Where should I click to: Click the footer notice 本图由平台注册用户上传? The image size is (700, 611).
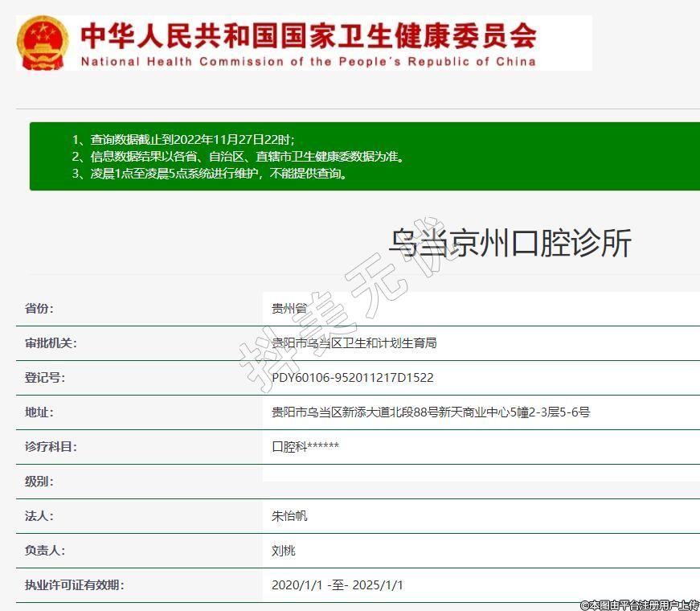coord(640,604)
